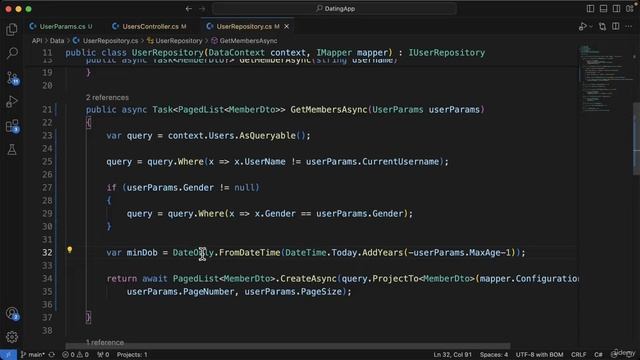Click the '1 reference' code lens

(105, 342)
